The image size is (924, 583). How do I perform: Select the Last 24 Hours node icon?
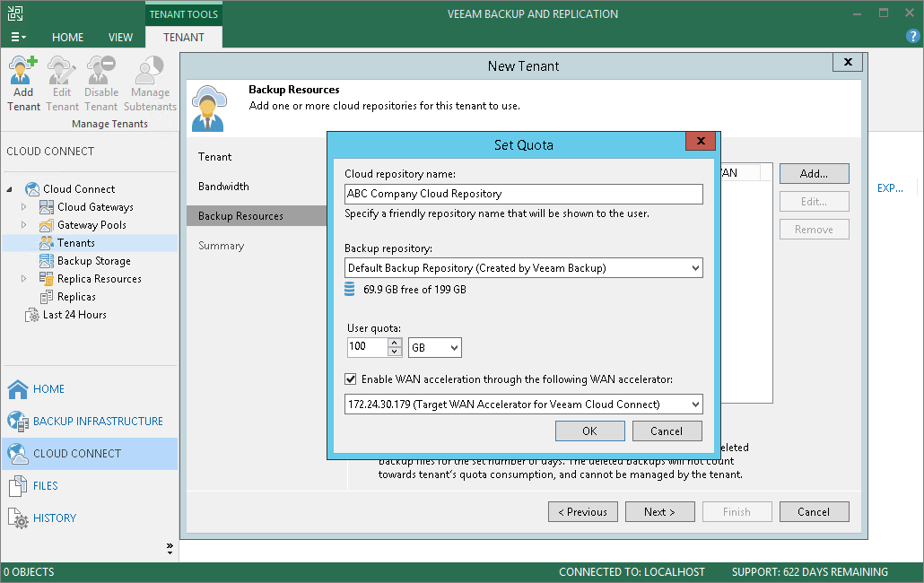coord(32,315)
